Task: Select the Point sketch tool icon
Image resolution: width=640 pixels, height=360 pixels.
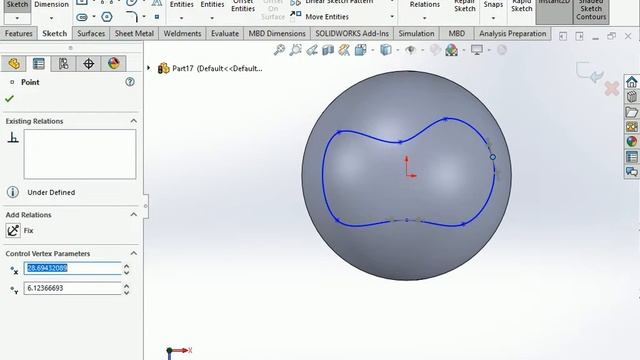Action: [x=157, y=17]
